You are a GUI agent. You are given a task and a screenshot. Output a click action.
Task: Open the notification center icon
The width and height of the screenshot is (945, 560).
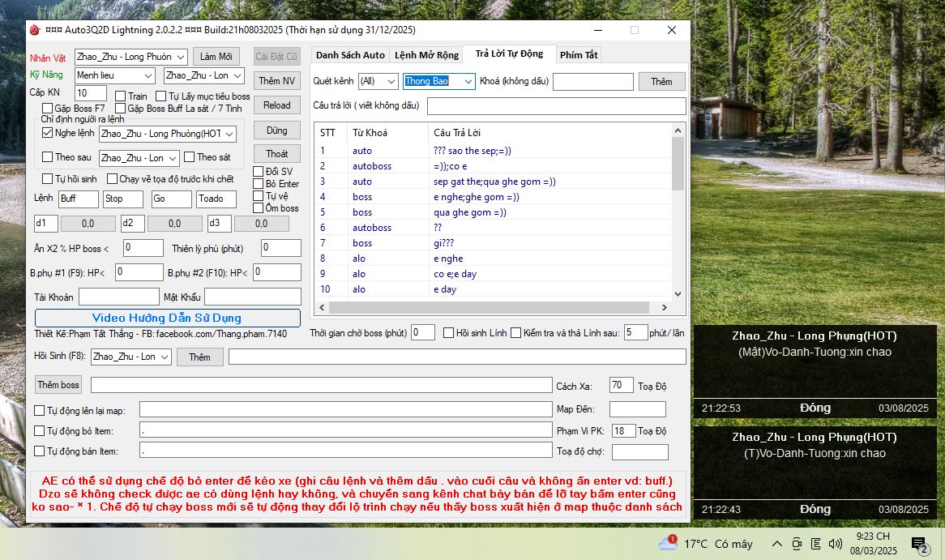tap(918, 545)
